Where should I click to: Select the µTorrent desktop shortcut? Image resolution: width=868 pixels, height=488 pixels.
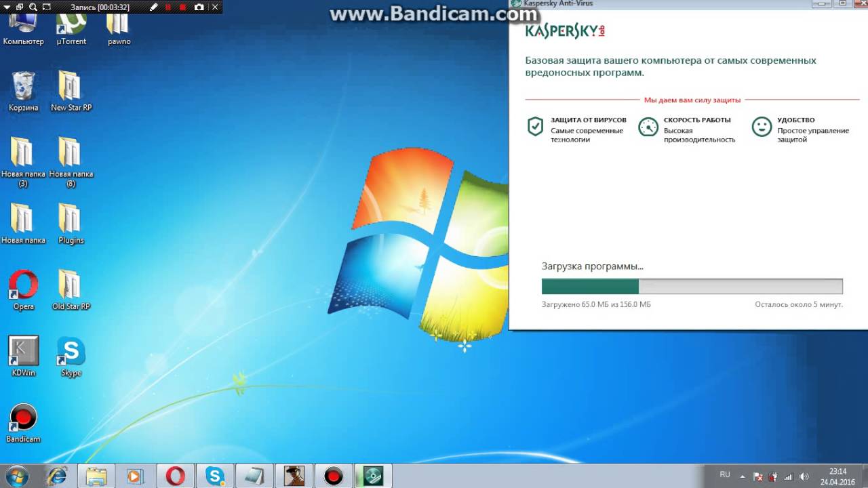point(71,28)
